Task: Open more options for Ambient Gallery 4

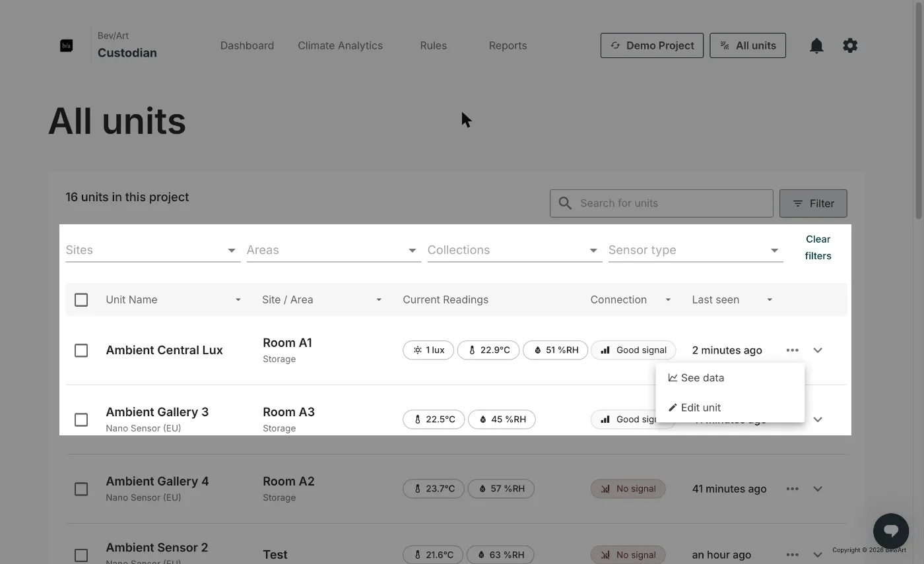Action: [793, 489]
